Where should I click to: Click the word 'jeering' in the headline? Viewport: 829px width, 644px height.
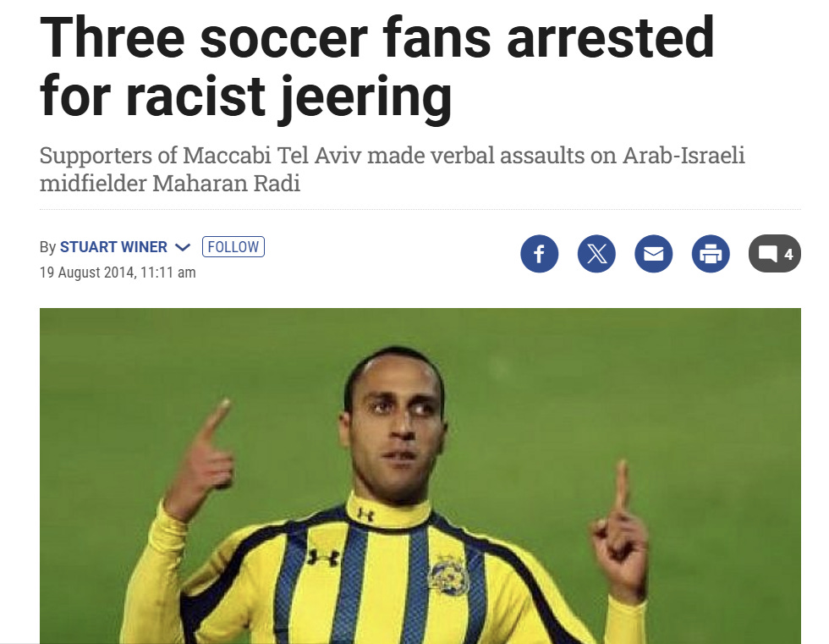[365, 97]
